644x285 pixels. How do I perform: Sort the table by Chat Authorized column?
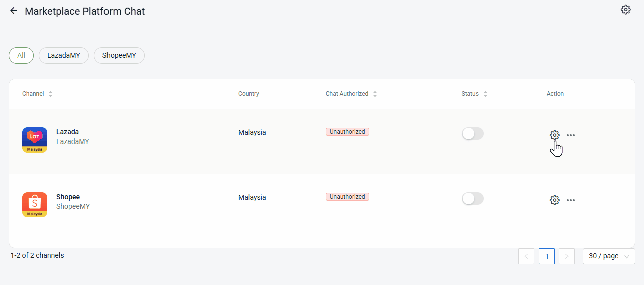[375, 94]
